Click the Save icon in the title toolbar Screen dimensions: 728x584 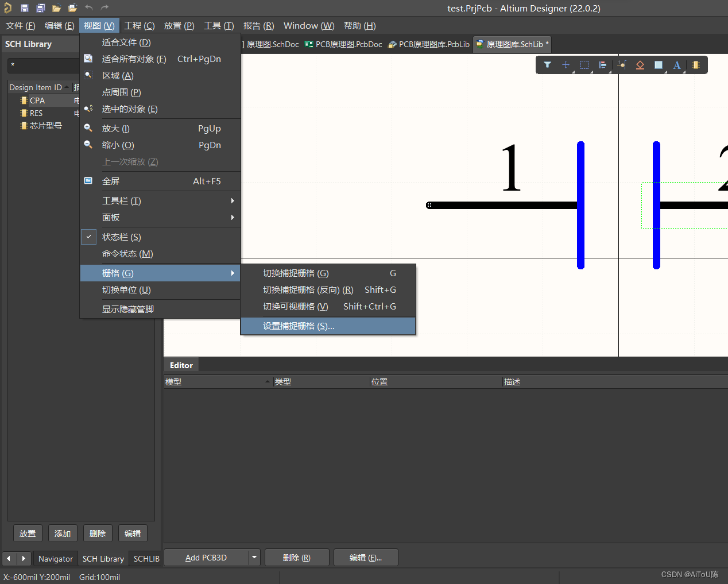[24, 8]
